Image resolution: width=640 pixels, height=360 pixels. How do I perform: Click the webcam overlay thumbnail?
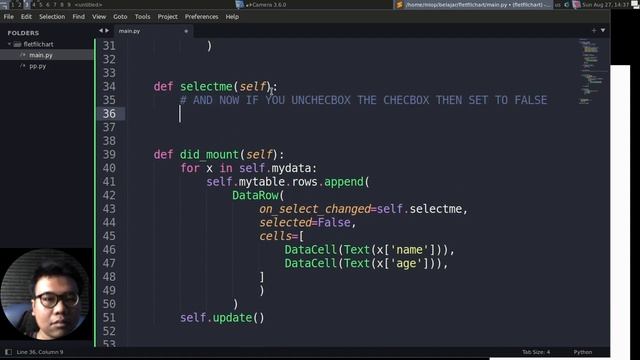click(x=45, y=294)
